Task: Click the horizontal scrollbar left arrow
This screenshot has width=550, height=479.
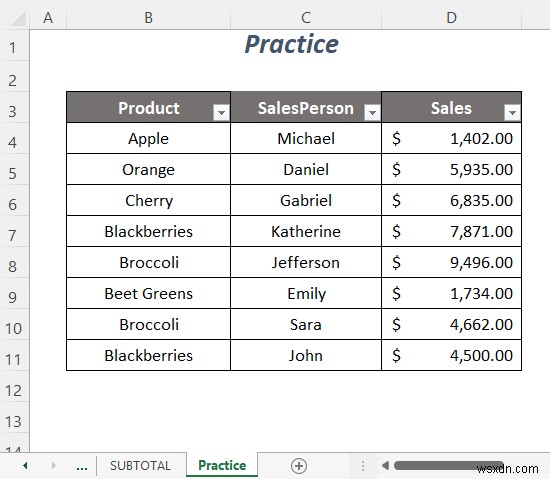Action: (385, 465)
